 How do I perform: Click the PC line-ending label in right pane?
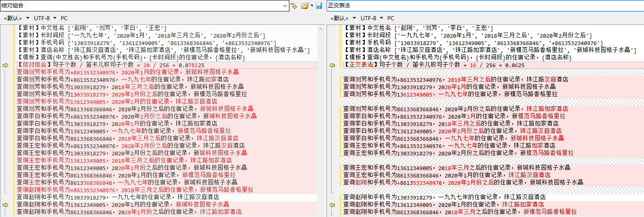[x=390, y=18]
